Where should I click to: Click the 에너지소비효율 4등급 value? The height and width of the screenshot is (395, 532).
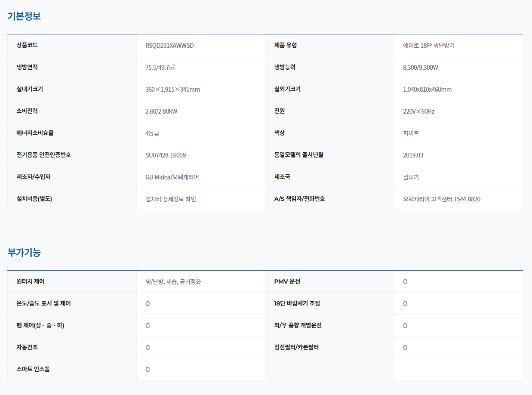pyautogui.click(x=152, y=133)
